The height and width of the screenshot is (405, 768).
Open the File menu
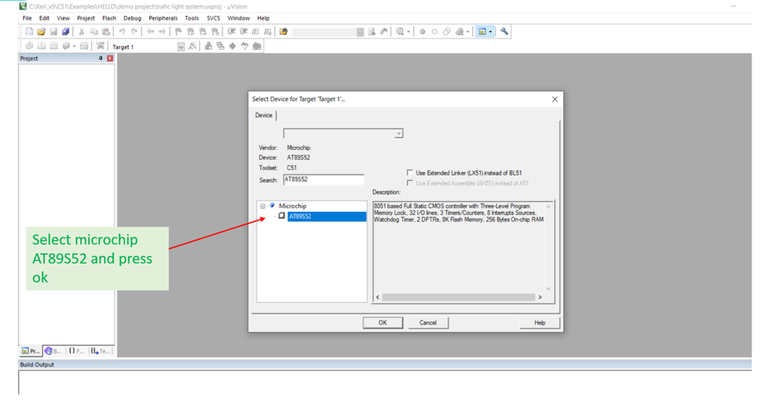(27, 18)
